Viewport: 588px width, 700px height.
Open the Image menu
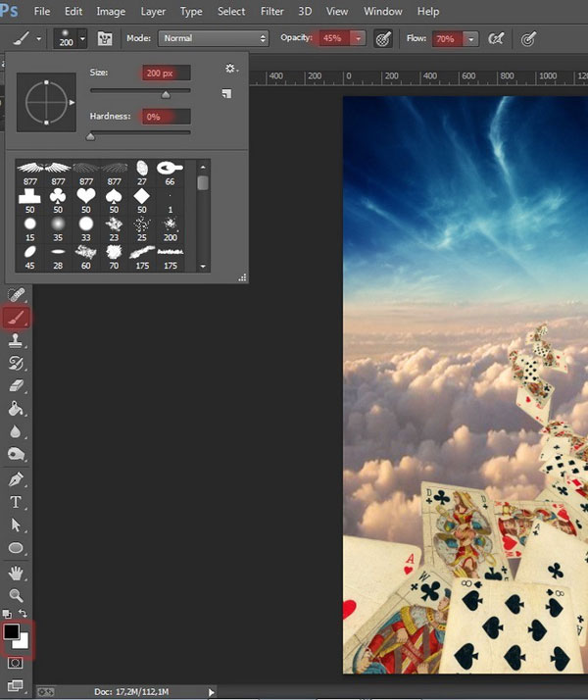point(111,11)
